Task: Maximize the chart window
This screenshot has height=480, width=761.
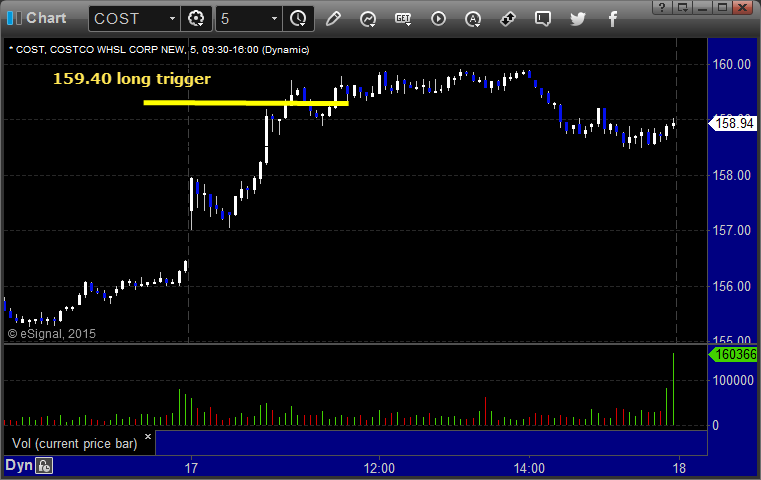Action: (x=722, y=7)
